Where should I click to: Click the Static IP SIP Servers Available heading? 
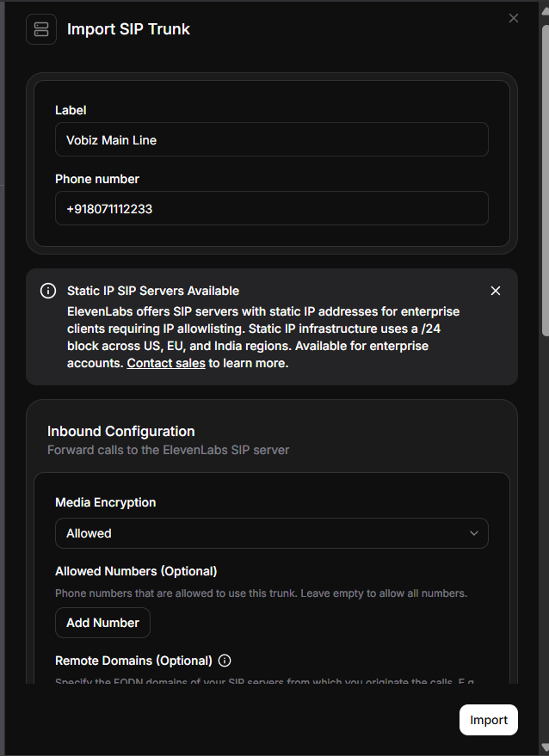click(x=153, y=291)
